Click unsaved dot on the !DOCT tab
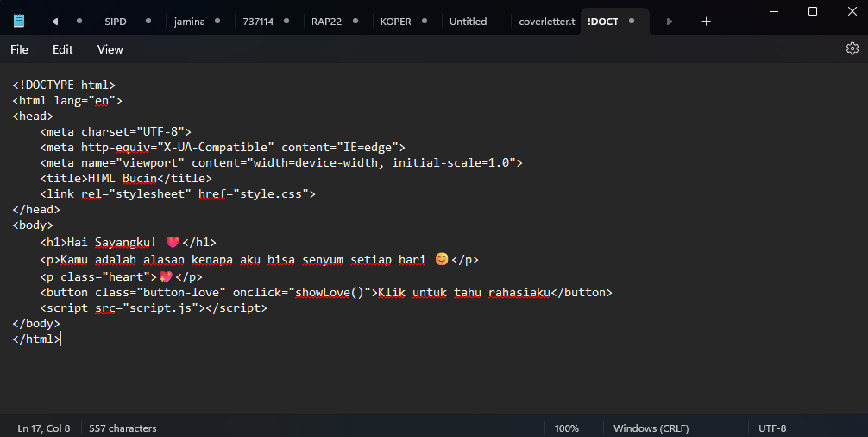The image size is (868, 437). click(632, 21)
